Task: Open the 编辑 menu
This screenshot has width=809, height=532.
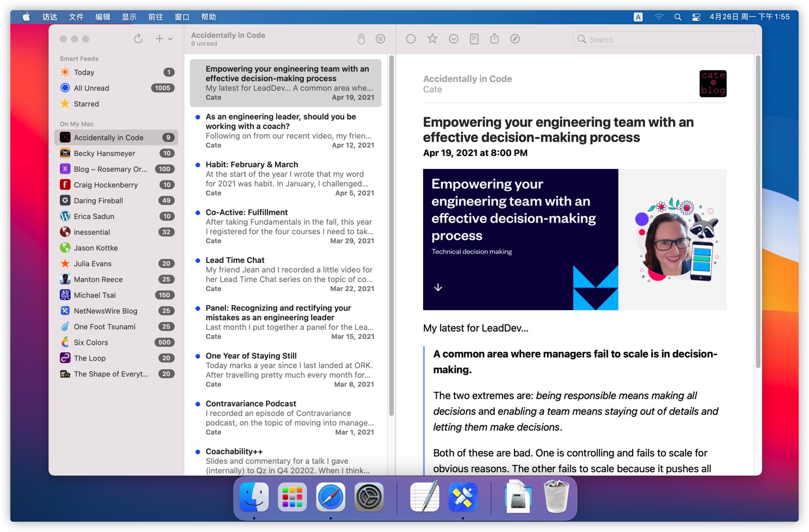Action: 103,17
